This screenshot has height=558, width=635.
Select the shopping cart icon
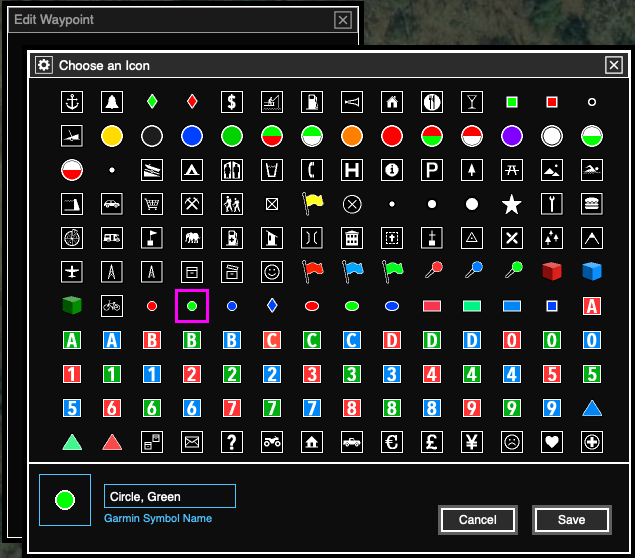point(152,204)
